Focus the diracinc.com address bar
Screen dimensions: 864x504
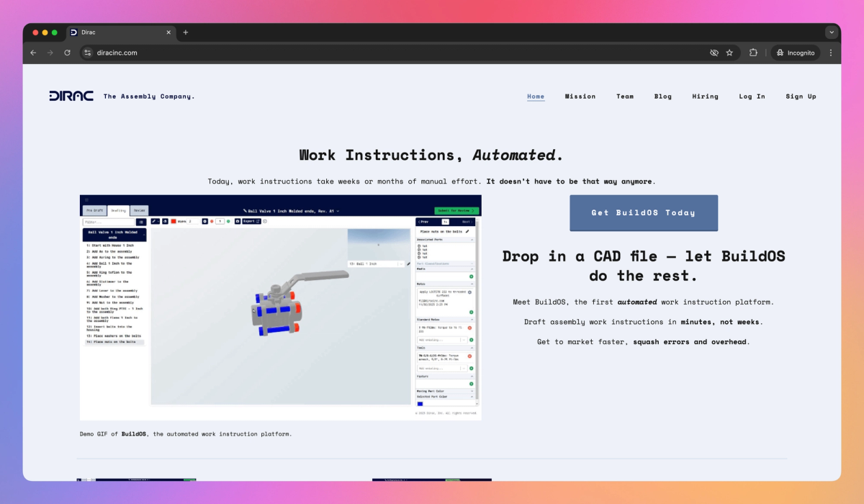click(403, 53)
